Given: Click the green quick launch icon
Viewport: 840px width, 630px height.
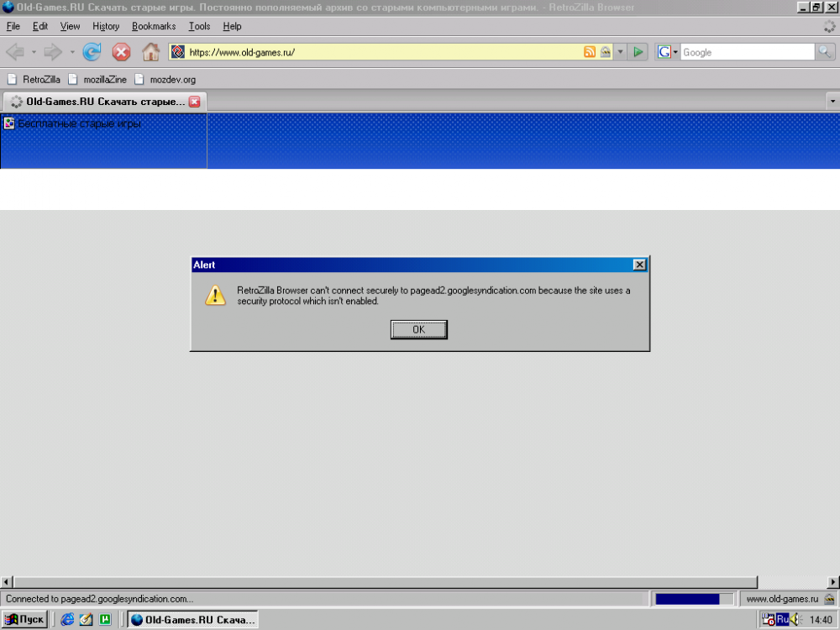Looking at the screenshot, I should [x=105, y=620].
